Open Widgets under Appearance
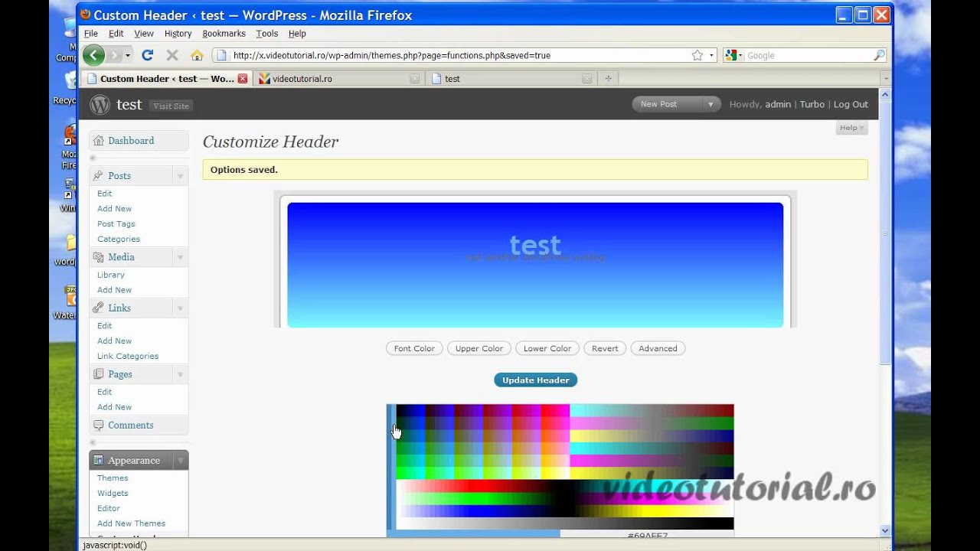This screenshot has width=980, height=551. coord(113,493)
